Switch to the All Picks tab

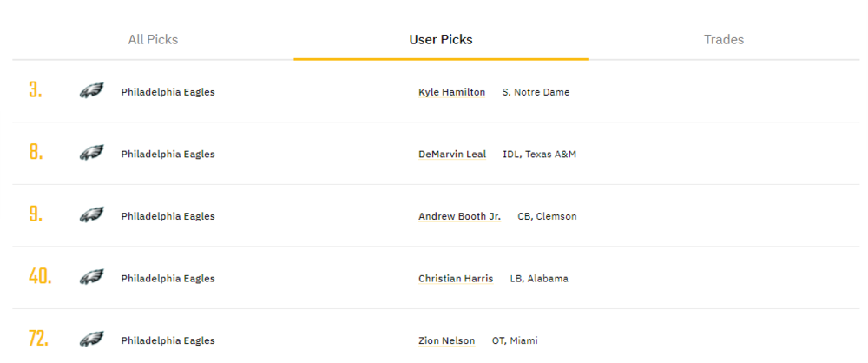click(153, 39)
